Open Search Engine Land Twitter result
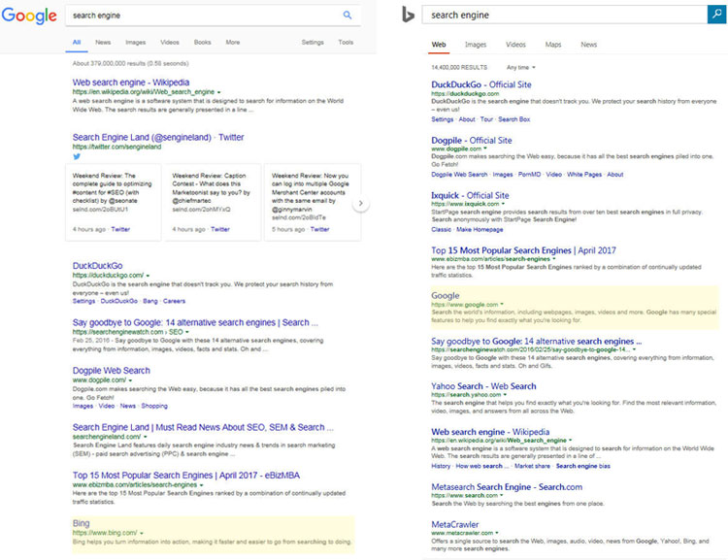Image resolution: width=728 pixels, height=560 pixels. click(x=158, y=137)
